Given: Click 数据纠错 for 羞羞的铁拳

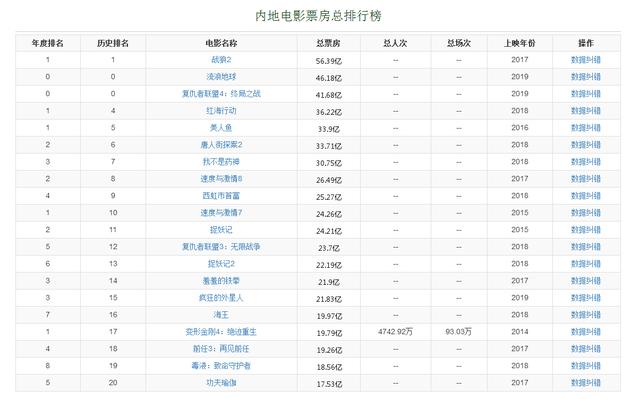Looking at the screenshot, I should [x=586, y=281].
